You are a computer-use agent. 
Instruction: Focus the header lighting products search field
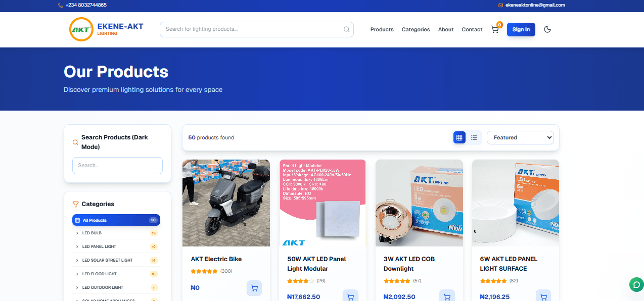[257, 29]
